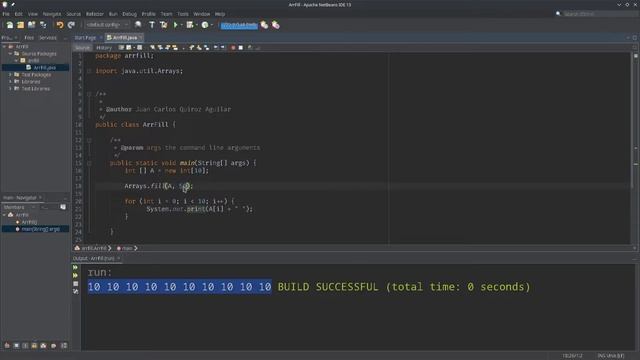The image size is (640, 360).
Task: Click the top green Re-run icon in Output
Action: click(x=76, y=267)
